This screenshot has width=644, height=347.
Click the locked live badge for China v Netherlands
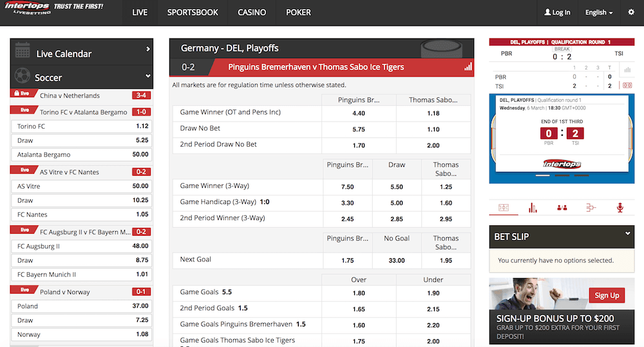click(x=23, y=93)
